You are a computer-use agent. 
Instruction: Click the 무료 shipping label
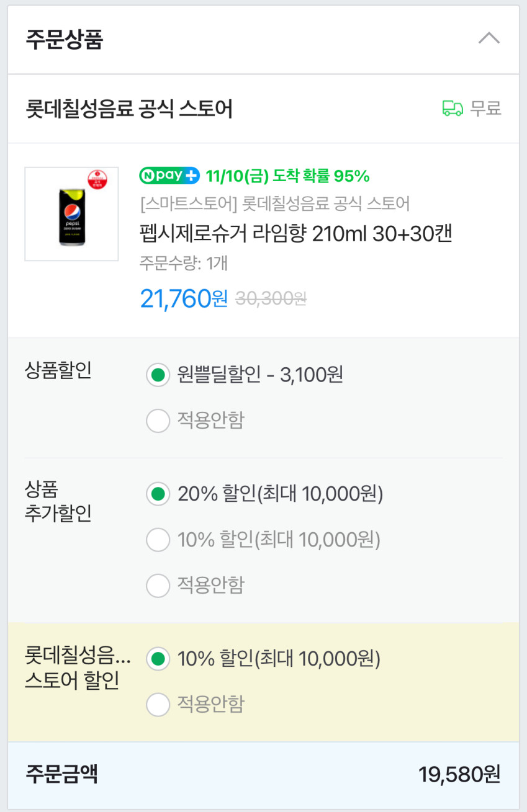point(485,109)
